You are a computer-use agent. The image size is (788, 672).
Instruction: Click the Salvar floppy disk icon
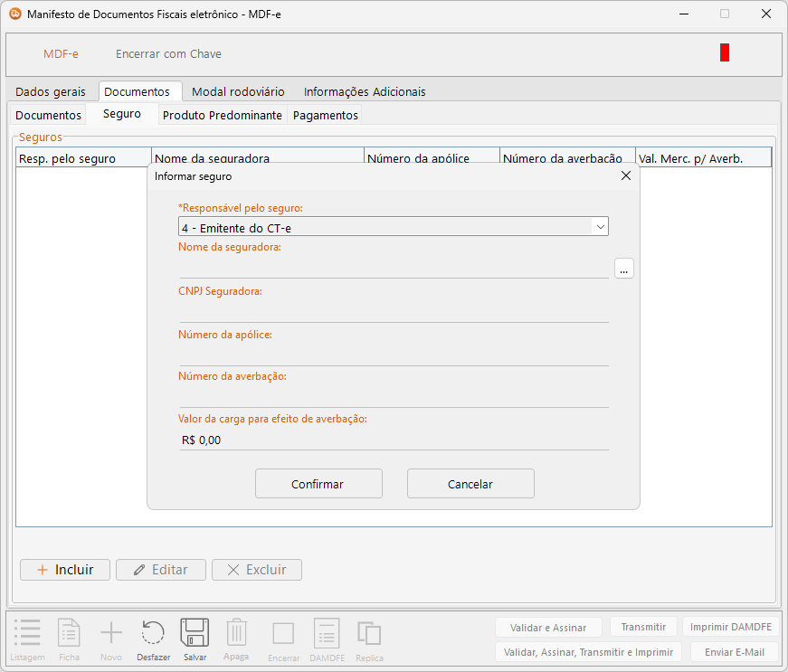coord(195,633)
